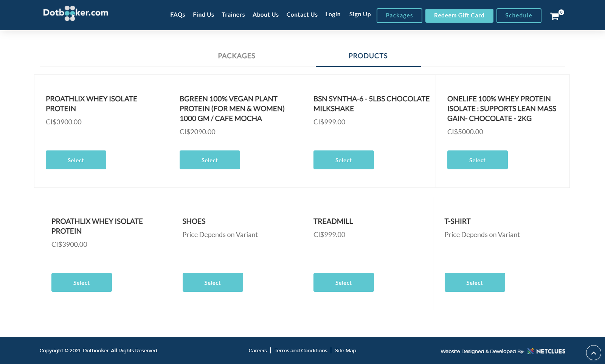Open Terms and Conditions in the footer

click(x=301, y=351)
